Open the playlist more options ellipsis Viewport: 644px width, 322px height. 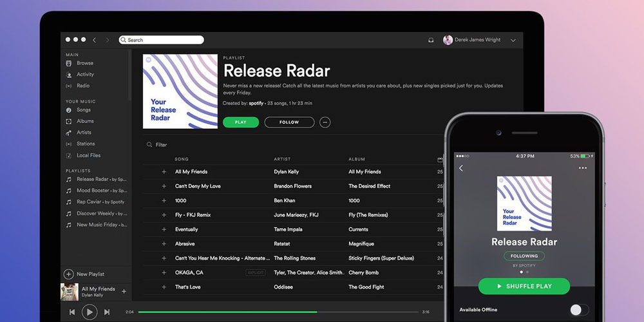[x=325, y=122]
